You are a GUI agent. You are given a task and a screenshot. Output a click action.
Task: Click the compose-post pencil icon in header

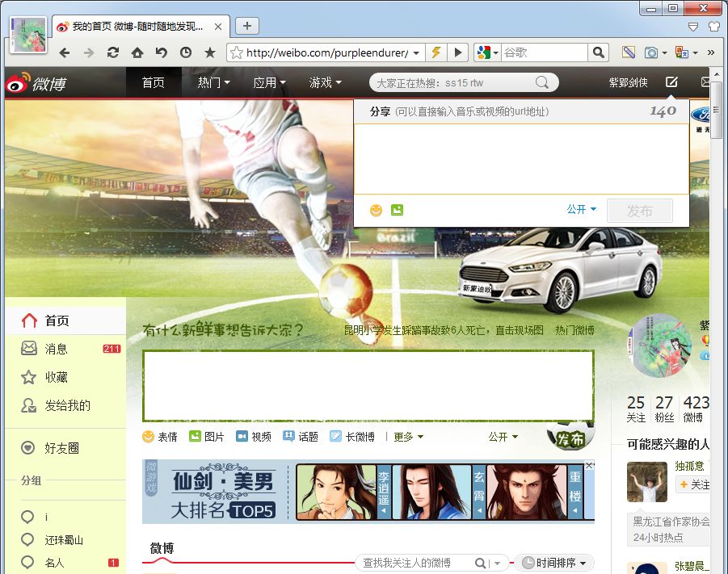671,82
